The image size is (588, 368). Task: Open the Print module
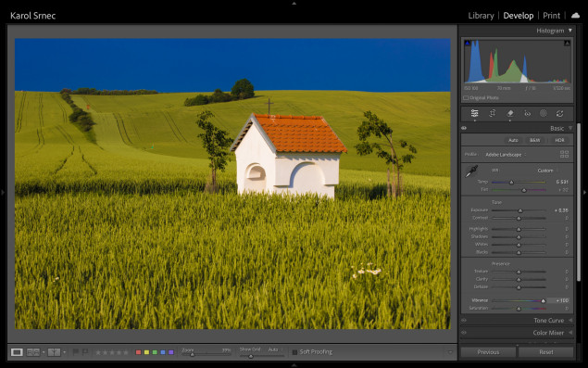coord(551,16)
